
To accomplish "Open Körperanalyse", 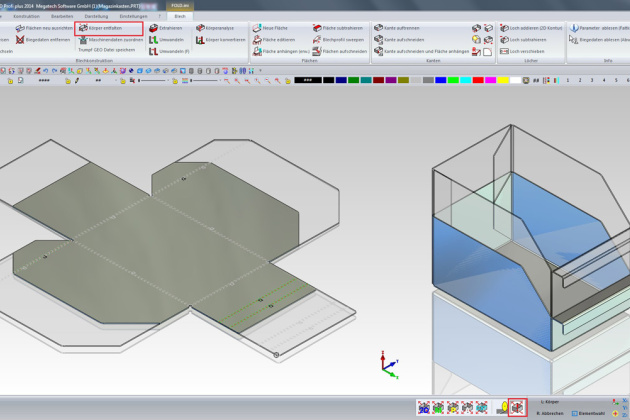I will tap(224, 28).
